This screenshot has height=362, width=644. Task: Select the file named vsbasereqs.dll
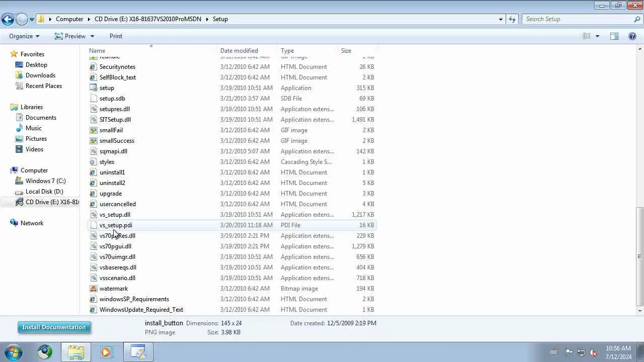118,267
